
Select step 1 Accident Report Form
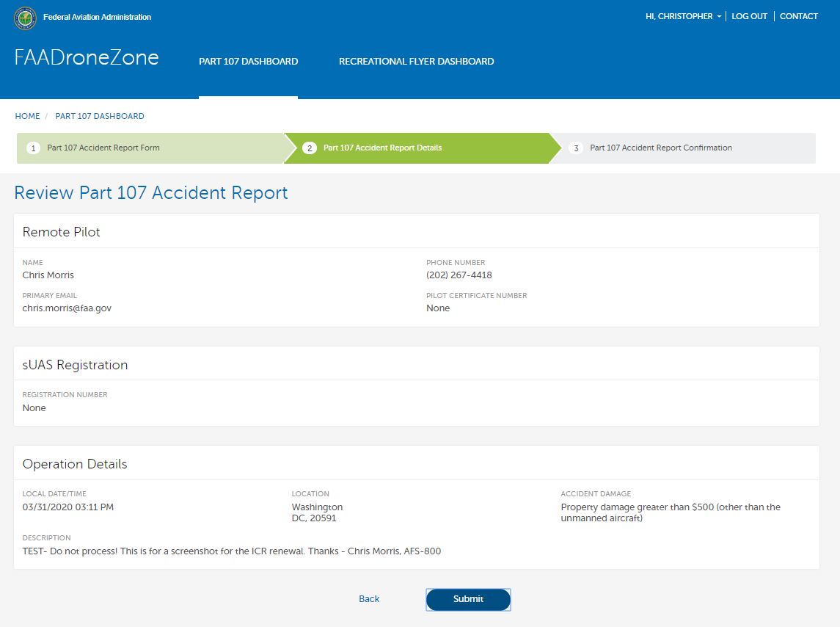tap(103, 148)
